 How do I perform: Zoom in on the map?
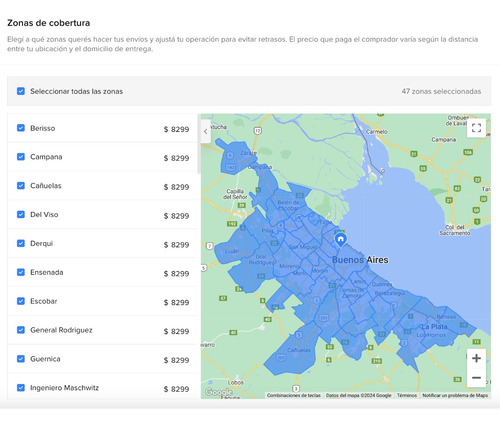476,358
